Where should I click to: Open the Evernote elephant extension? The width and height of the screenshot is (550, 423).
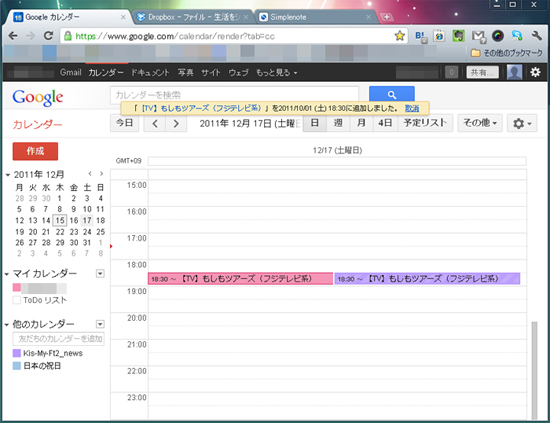click(x=458, y=36)
